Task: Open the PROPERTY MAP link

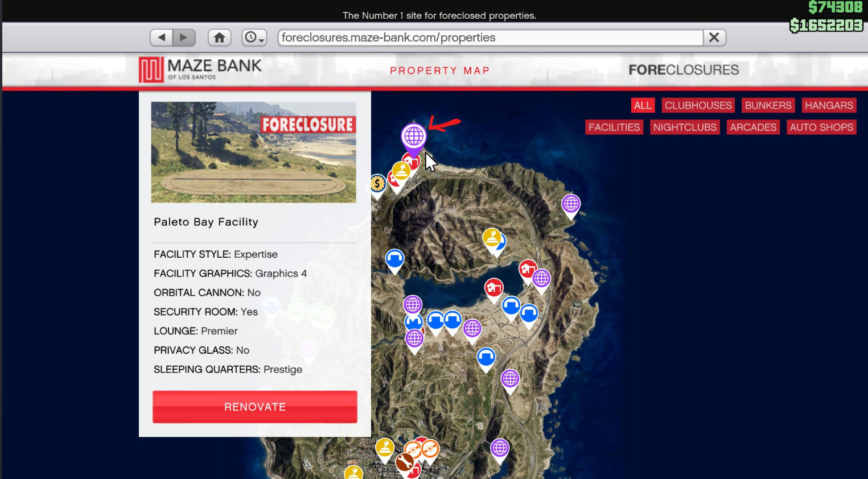Action: pyautogui.click(x=439, y=71)
